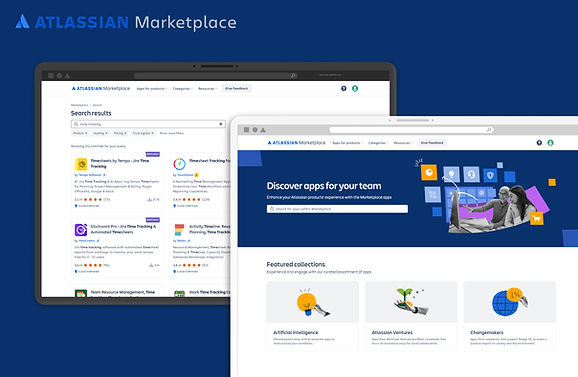
Task: Click Discover apps for your team heading
Action: (324, 186)
